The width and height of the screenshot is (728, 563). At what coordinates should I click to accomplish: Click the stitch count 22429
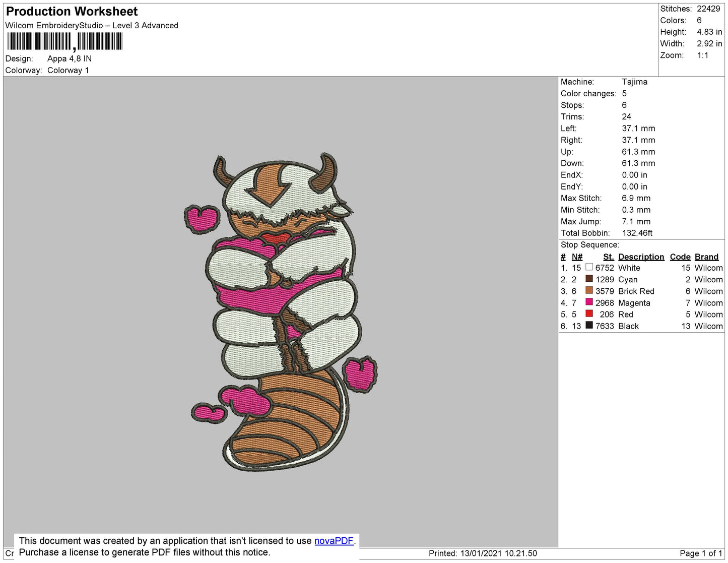[708, 9]
